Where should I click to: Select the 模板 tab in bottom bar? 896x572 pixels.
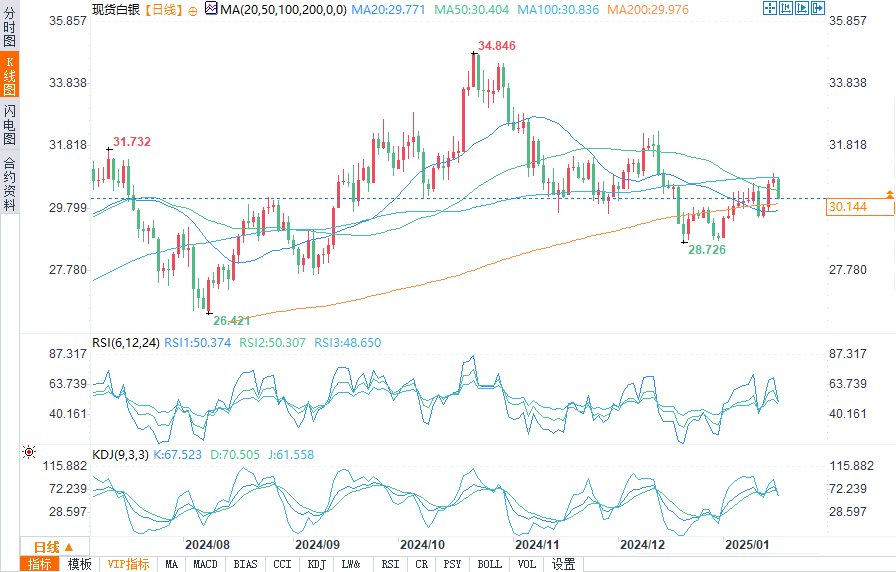[80, 564]
